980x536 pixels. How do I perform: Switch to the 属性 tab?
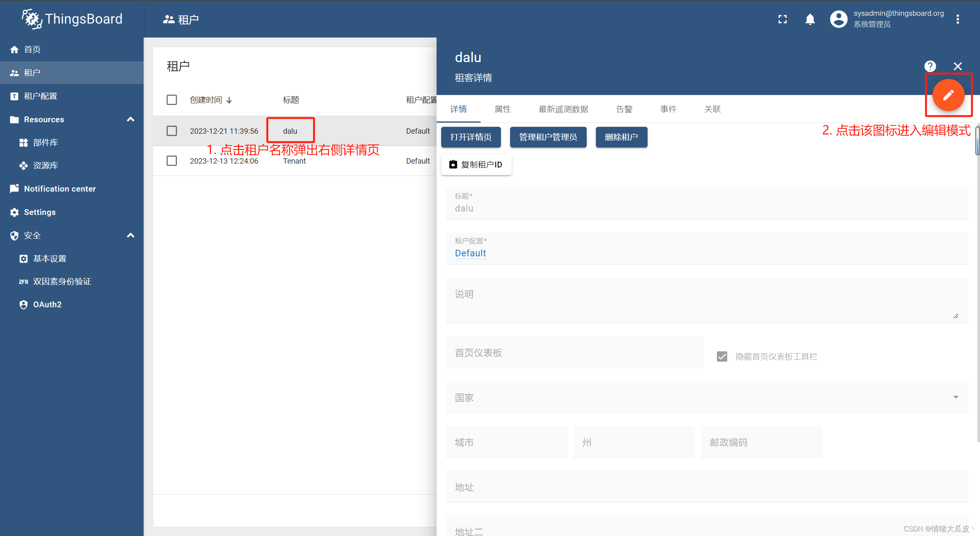(x=502, y=109)
